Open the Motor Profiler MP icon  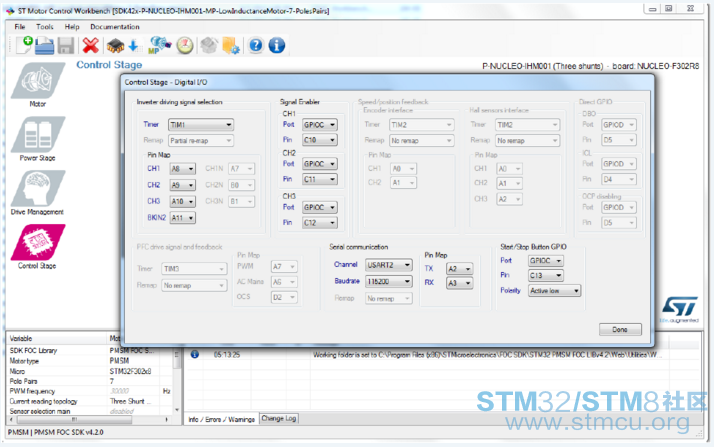pos(159,46)
